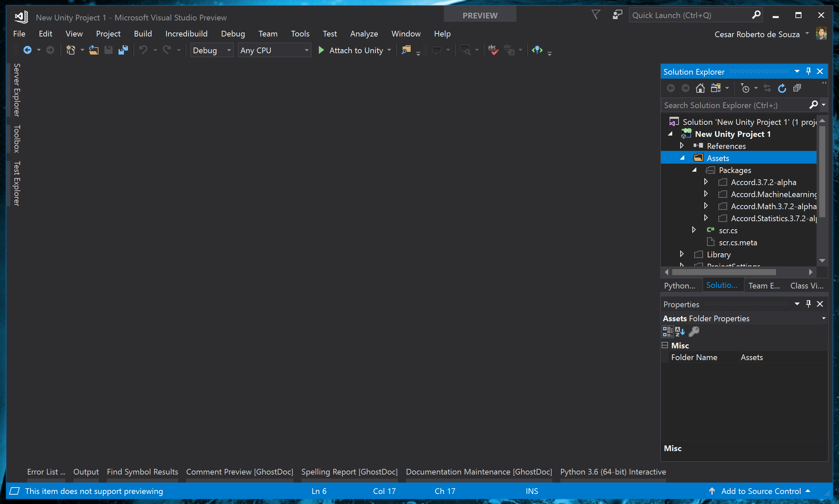Open Solution Explorer window options dropdown
Viewport: 839px width, 504px height.
[797, 71]
